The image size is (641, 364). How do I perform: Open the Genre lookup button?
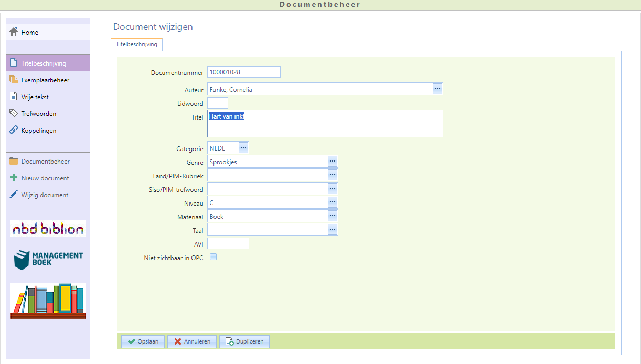pos(333,162)
